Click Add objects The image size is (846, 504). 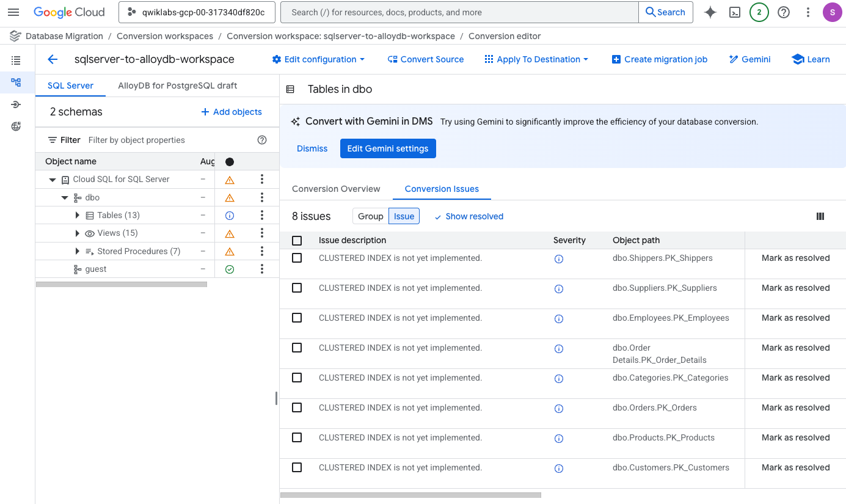232,112
